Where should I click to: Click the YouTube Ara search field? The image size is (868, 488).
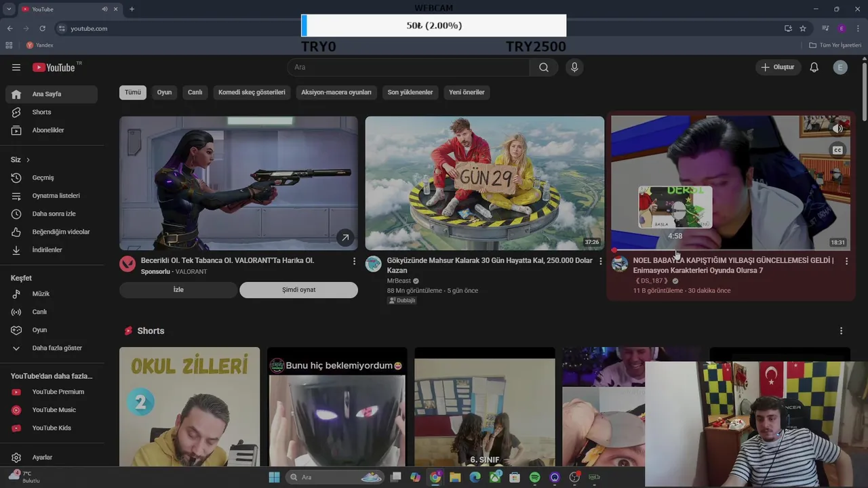coord(408,67)
